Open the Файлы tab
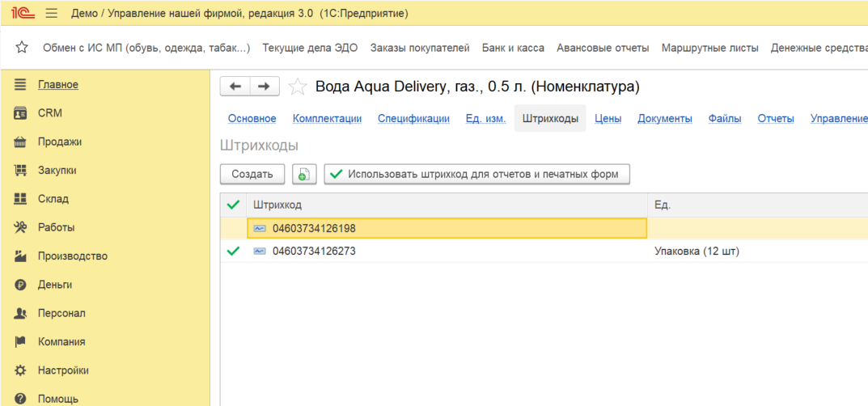This screenshot has height=406, width=868. click(x=725, y=118)
